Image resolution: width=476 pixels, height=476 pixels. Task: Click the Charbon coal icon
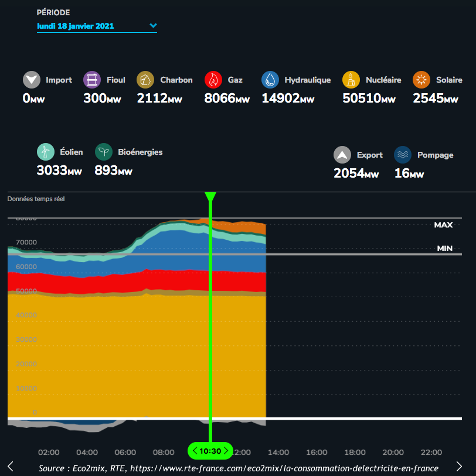pos(145,80)
